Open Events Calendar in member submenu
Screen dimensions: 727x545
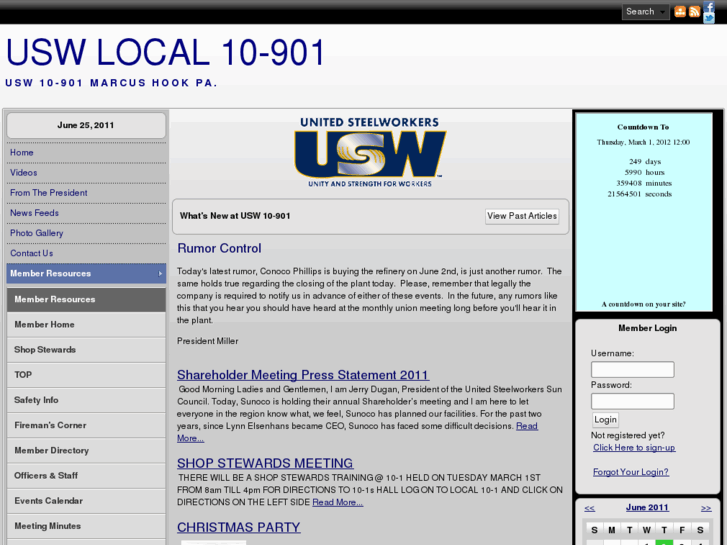86,501
